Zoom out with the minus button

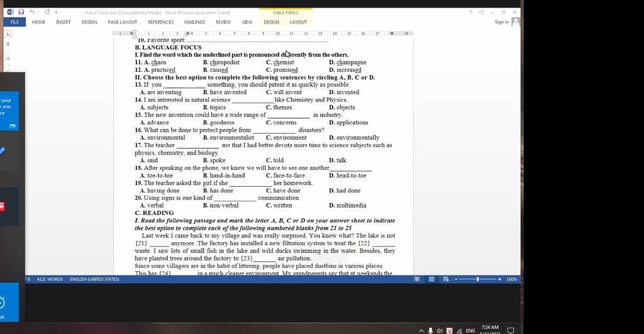456,279
